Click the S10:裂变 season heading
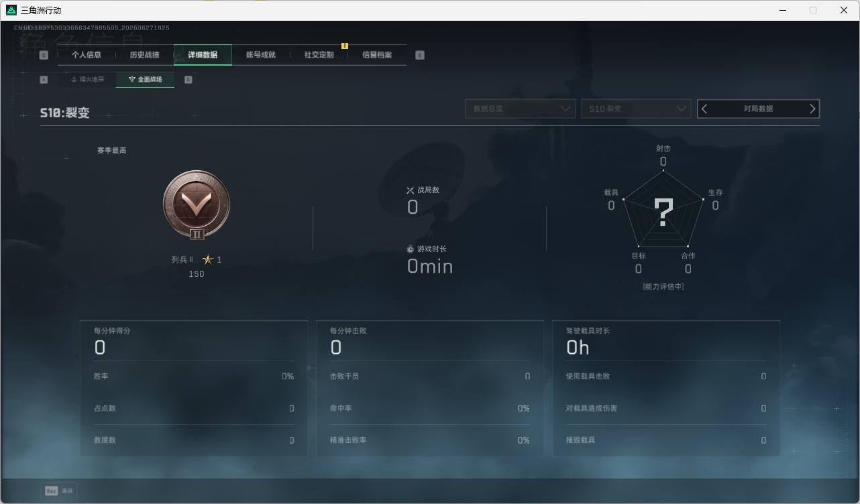Viewport: 860px width, 504px height. [x=64, y=113]
